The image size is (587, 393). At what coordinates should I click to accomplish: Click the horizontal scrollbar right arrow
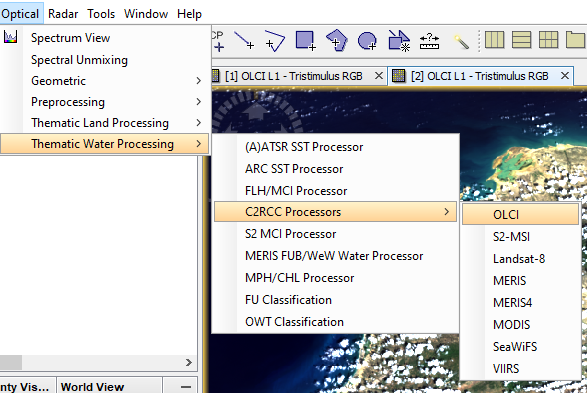189,362
